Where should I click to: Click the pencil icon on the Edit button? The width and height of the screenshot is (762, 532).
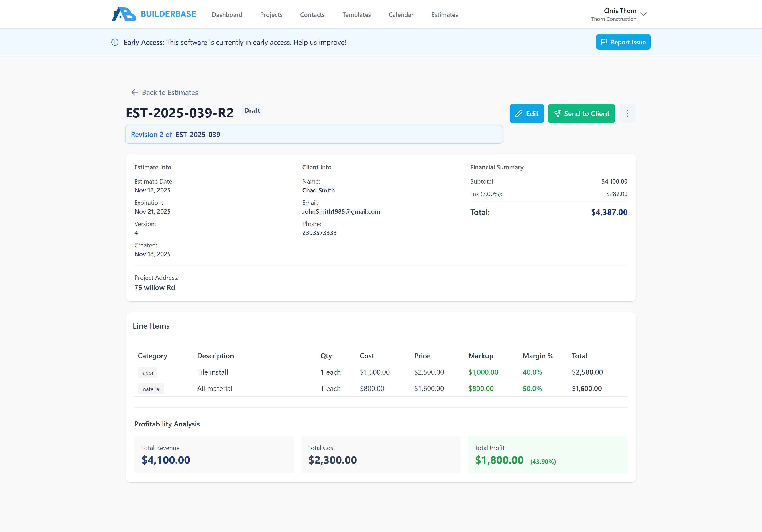(x=519, y=113)
